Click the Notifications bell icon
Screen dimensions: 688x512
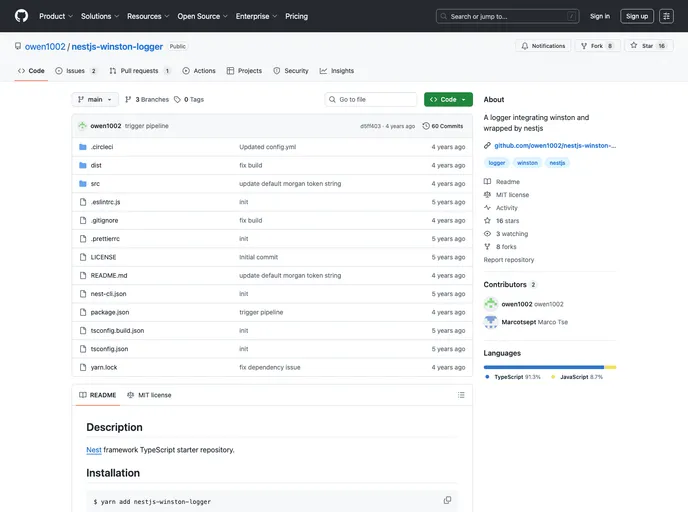point(524,46)
